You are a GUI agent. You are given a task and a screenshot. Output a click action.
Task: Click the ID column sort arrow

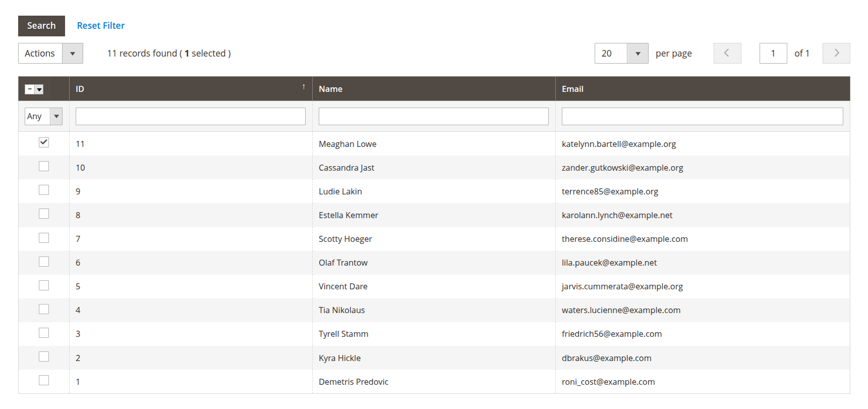[304, 87]
